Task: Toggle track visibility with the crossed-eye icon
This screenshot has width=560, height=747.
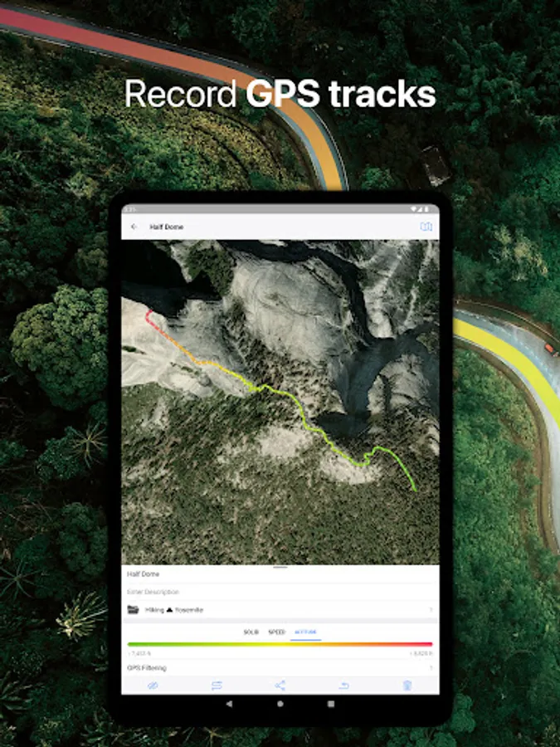Action: tap(153, 686)
